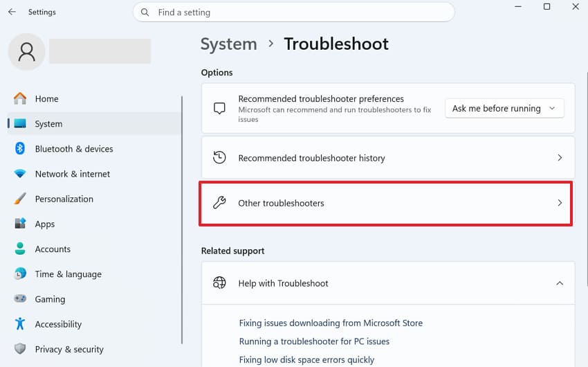Open Recommended troubleshooter history chevron
Screen dimensions: 588x367
pos(560,158)
